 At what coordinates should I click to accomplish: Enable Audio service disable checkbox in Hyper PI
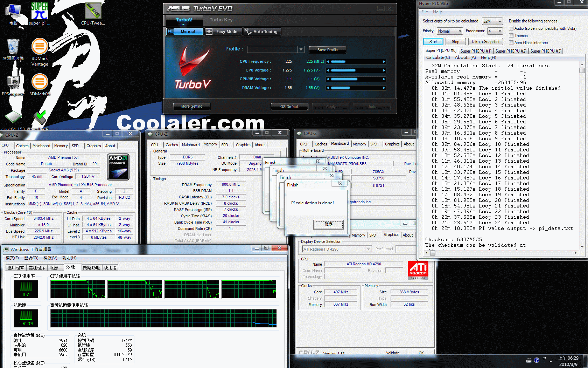(x=511, y=28)
